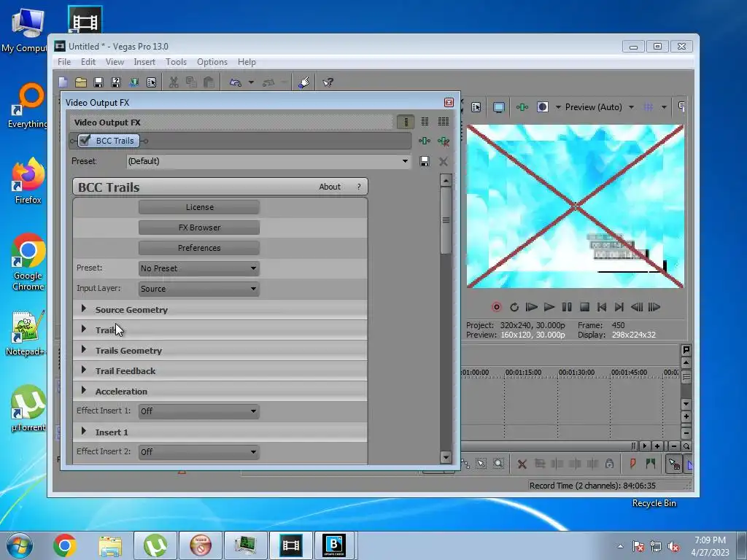Click the Undo arrow icon
The width and height of the screenshot is (747, 560).
coord(236,82)
